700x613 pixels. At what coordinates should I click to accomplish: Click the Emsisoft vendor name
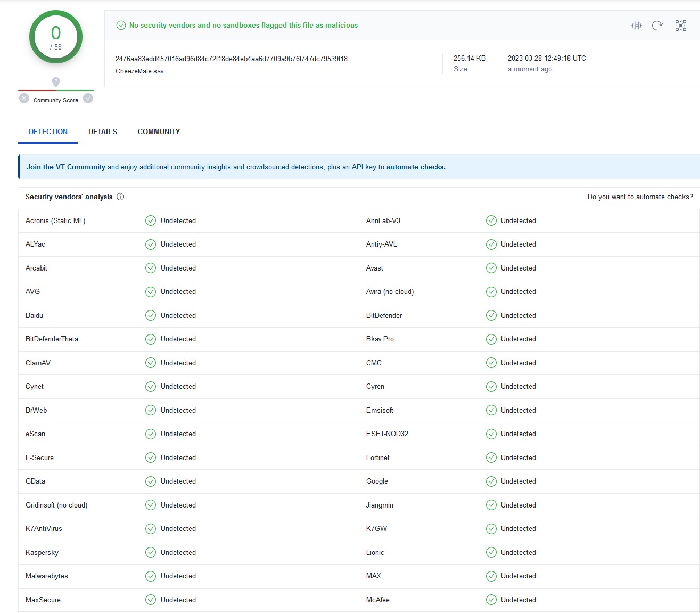(x=380, y=410)
